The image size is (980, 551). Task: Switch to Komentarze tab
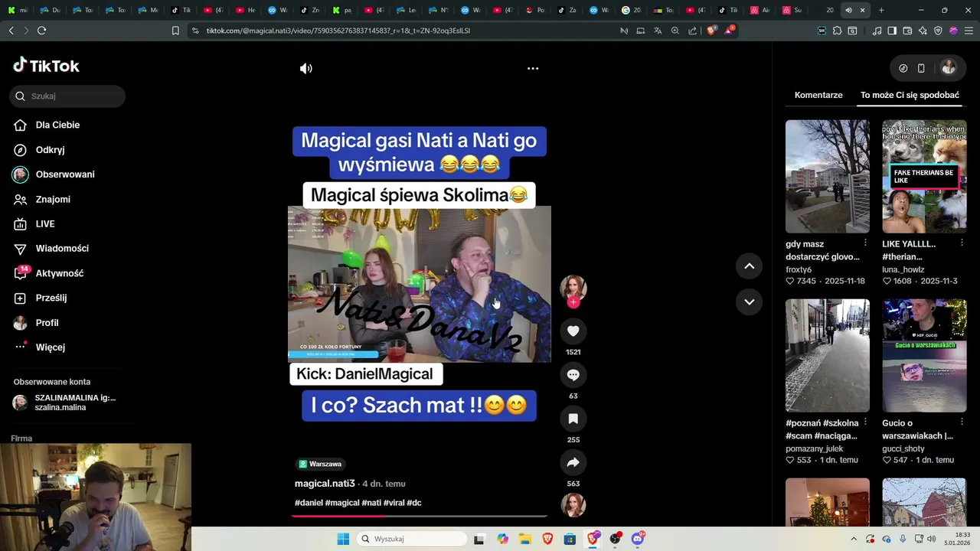click(818, 95)
